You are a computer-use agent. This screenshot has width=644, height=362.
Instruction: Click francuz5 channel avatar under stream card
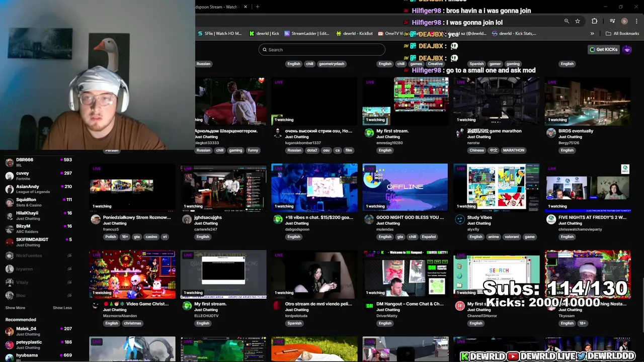click(x=96, y=220)
